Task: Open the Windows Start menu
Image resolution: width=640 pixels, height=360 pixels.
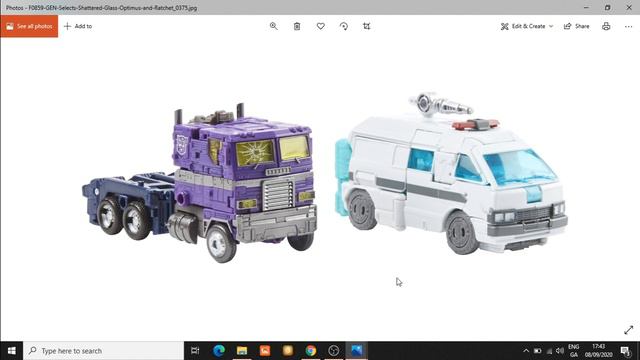Action: 11,351
